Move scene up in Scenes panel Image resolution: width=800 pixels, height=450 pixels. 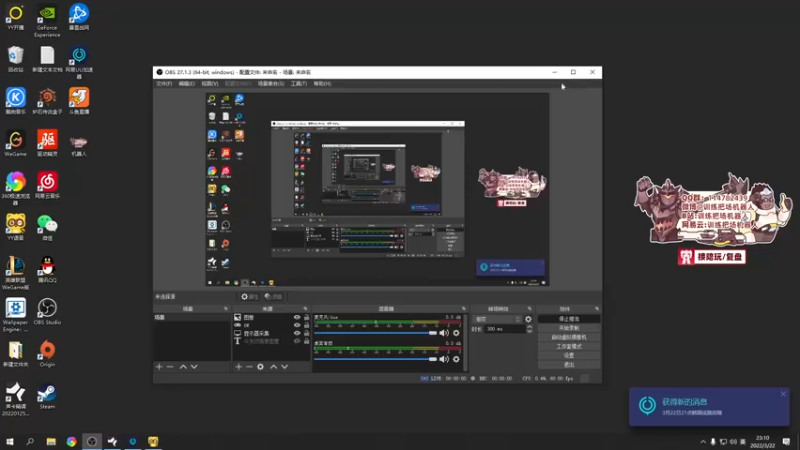[x=183, y=367]
